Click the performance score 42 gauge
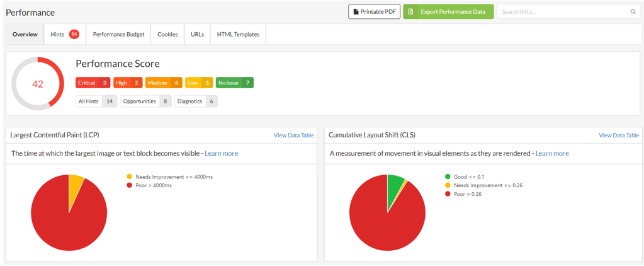 [x=38, y=84]
